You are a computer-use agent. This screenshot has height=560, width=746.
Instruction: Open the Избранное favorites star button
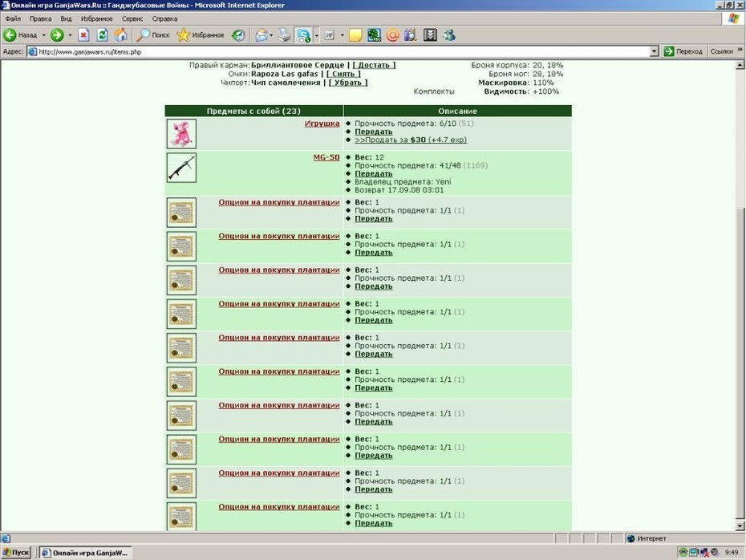click(x=201, y=35)
